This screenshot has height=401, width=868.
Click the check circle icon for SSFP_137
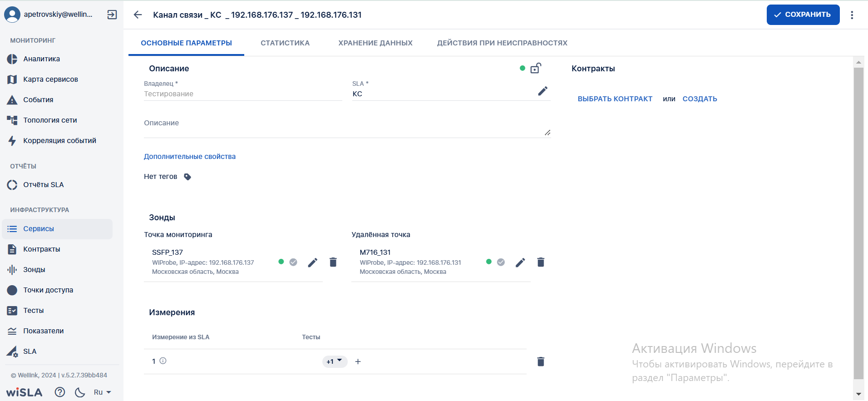coord(293,262)
